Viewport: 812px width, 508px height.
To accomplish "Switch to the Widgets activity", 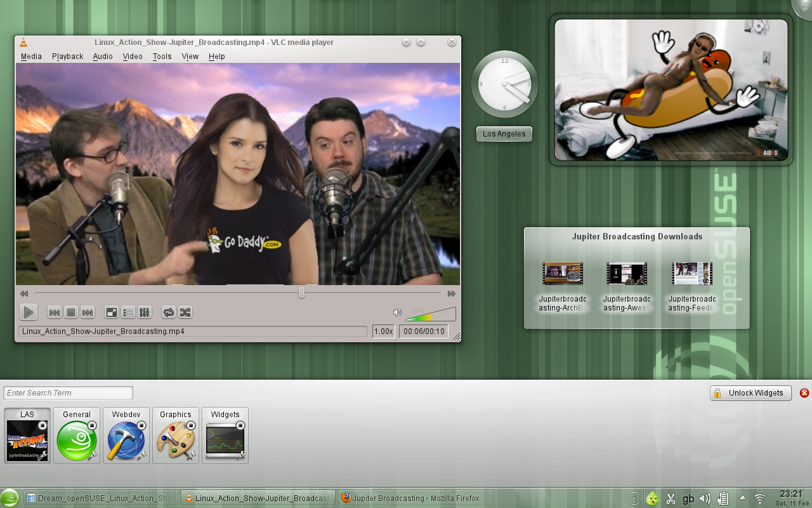I will [x=225, y=436].
